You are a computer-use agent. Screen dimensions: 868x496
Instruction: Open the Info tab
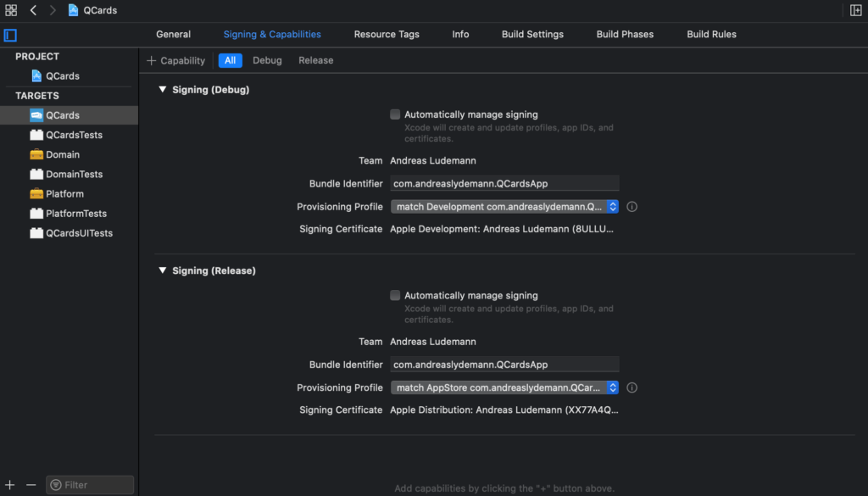click(460, 34)
